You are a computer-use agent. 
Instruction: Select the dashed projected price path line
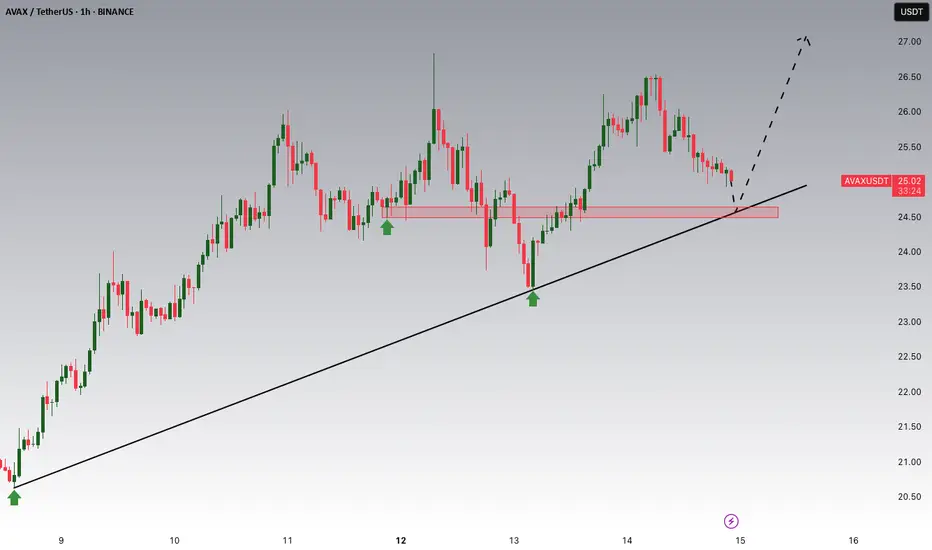coord(773,124)
